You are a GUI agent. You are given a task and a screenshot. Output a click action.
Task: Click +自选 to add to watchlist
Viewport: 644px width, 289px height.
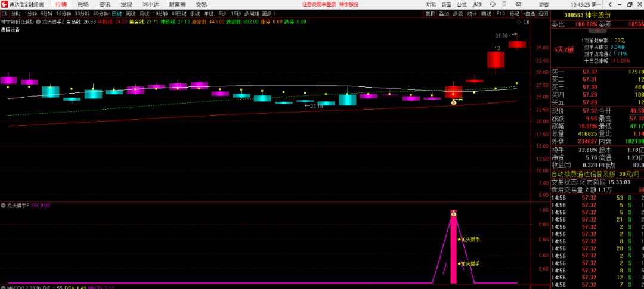(528, 13)
